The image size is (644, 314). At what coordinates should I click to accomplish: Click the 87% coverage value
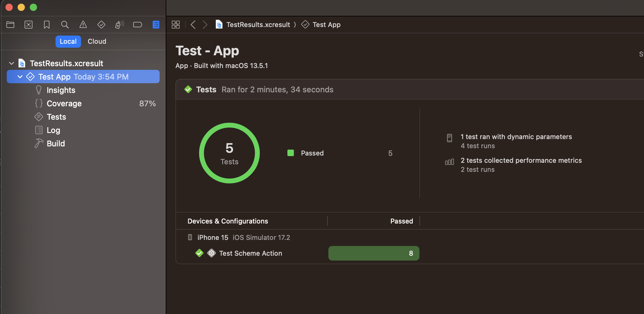(x=147, y=103)
